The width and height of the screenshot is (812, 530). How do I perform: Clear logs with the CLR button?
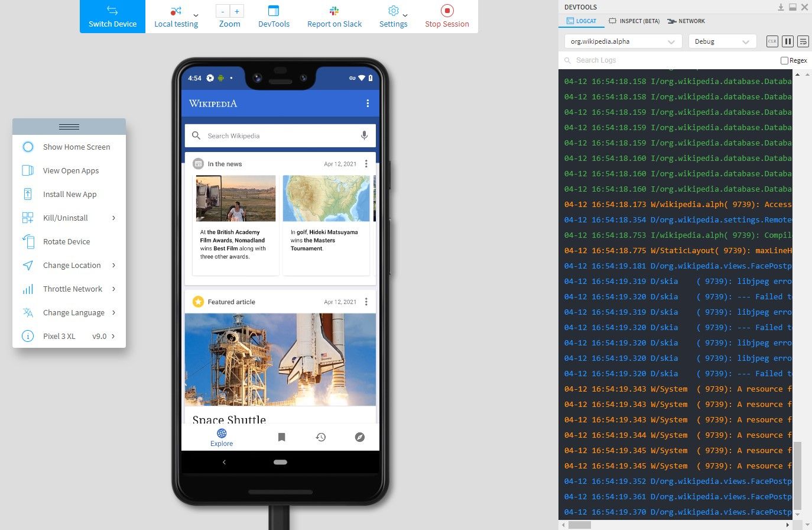[772, 41]
